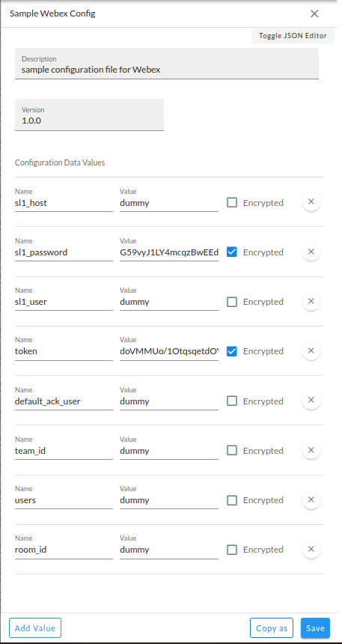Enable Encrypted checkbox for sl1_host
342x644 pixels.
[232, 202]
